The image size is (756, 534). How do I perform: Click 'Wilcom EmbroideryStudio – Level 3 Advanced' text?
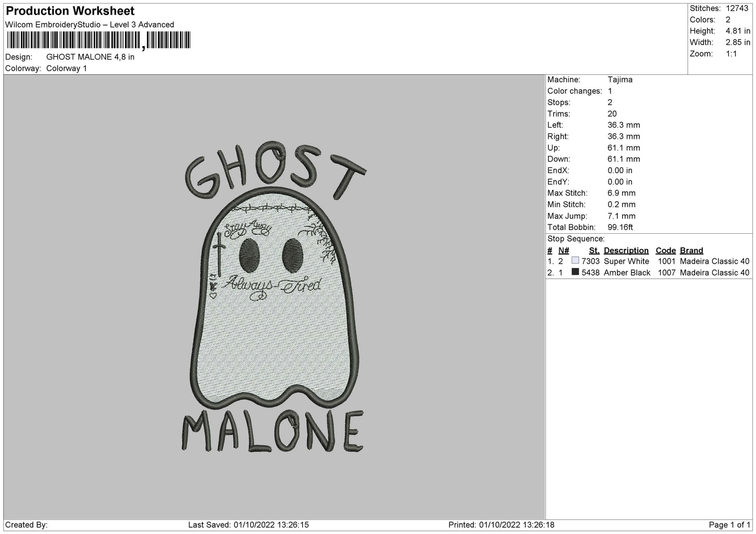click(x=89, y=25)
